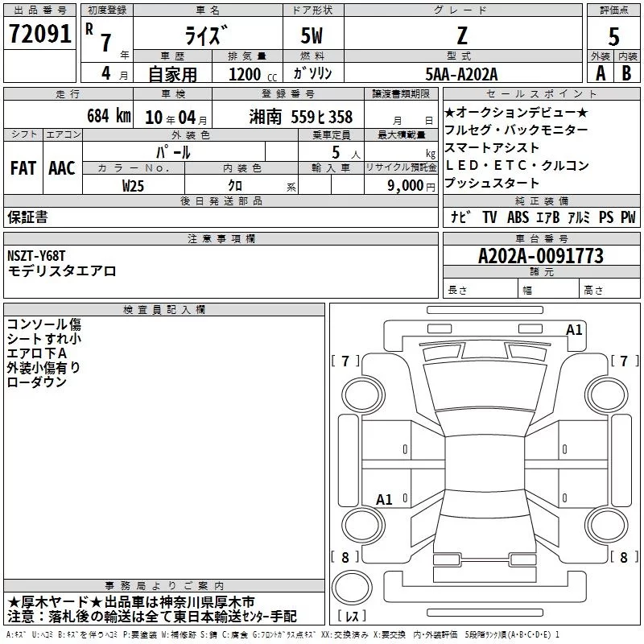The height and width of the screenshot is (644, 644).
Task: Click the interior grade B cell
Action: [x=627, y=73]
